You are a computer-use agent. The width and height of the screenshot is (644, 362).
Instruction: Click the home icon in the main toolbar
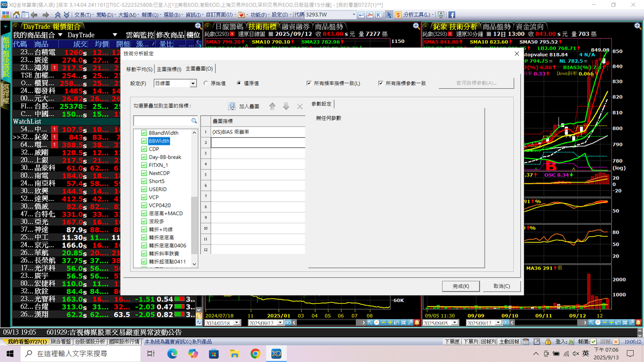point(16,15)
